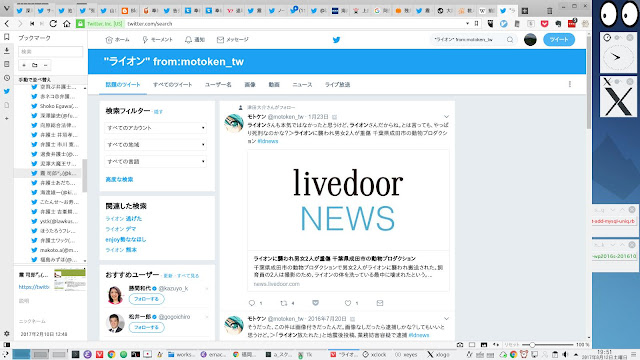Open the すべてのアカウント dropdown

point(156,128)
